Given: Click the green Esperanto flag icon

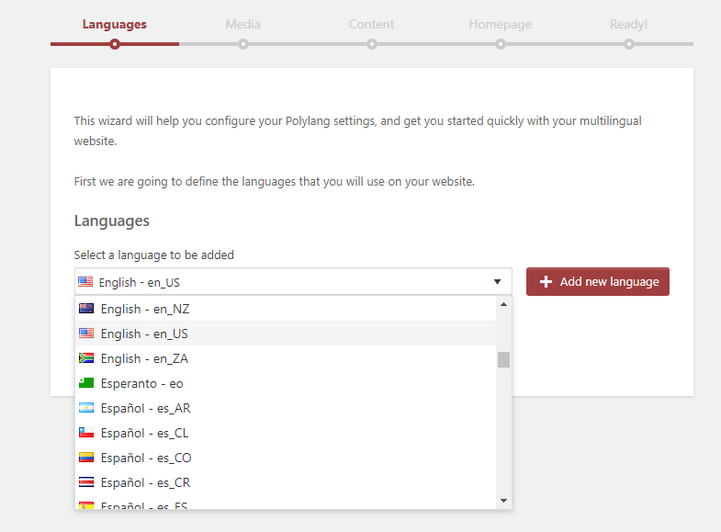Looking at the screenshot, I should (86, 383).
